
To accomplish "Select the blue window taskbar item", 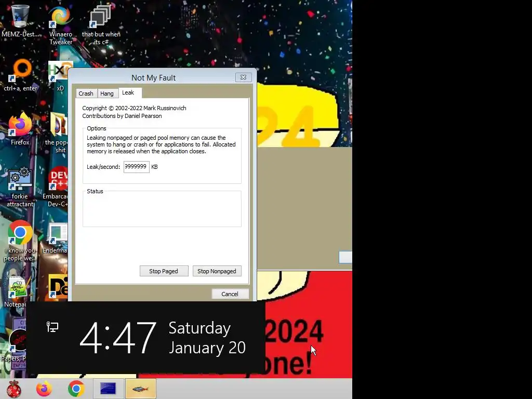I will [108, 389].
